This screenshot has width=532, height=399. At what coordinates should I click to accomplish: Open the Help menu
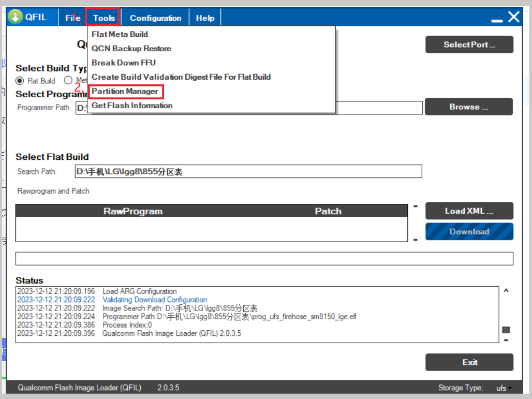pos(205,18)
